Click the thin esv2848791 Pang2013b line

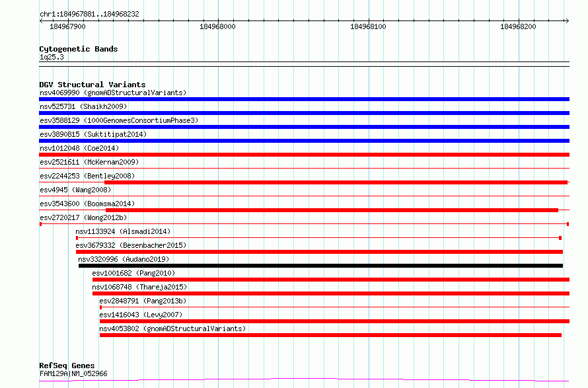point(334,307)
